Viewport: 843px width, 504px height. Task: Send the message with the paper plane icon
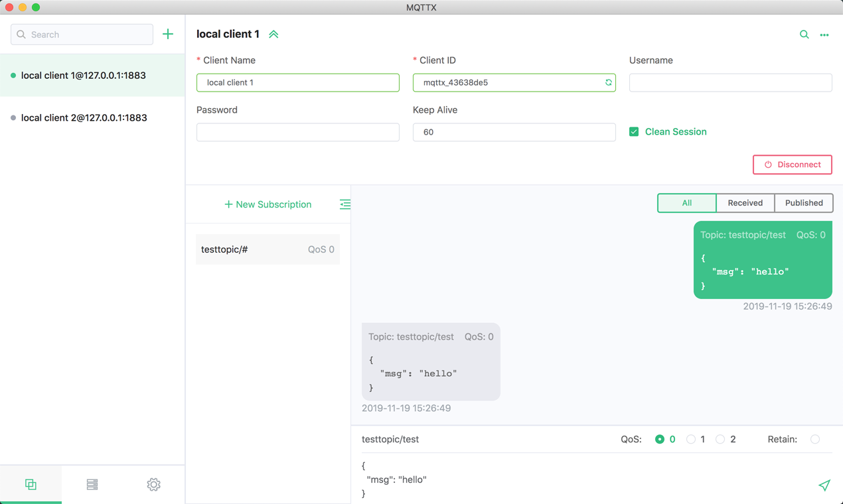(824, 485)
